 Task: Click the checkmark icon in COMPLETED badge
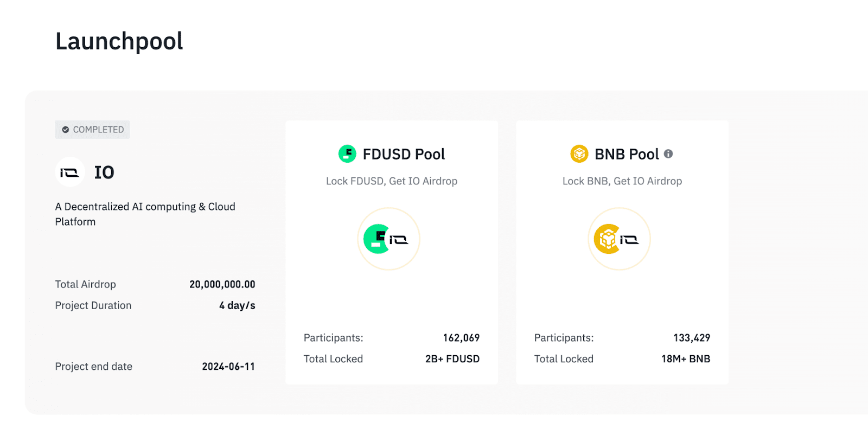point(66,130)
